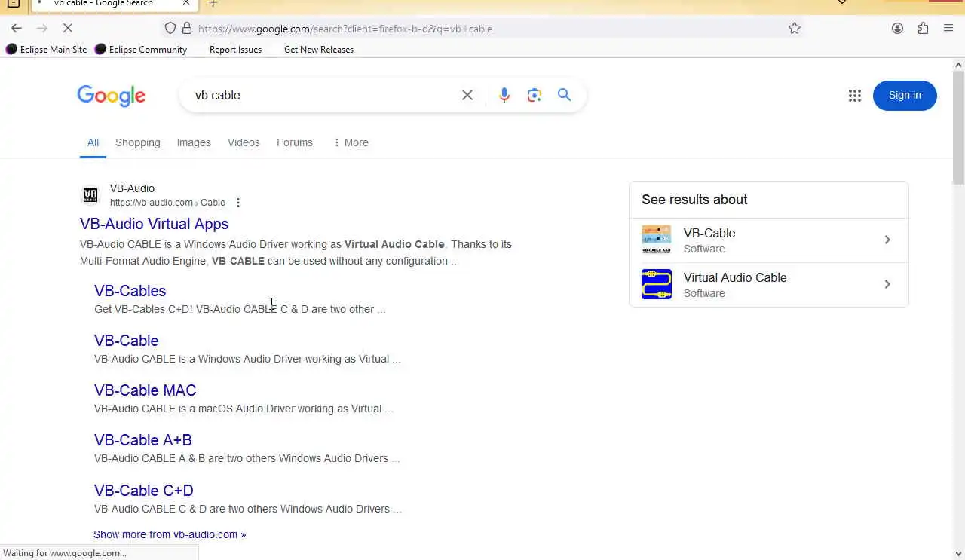Open a new tab with the plus button

[213, 4]
